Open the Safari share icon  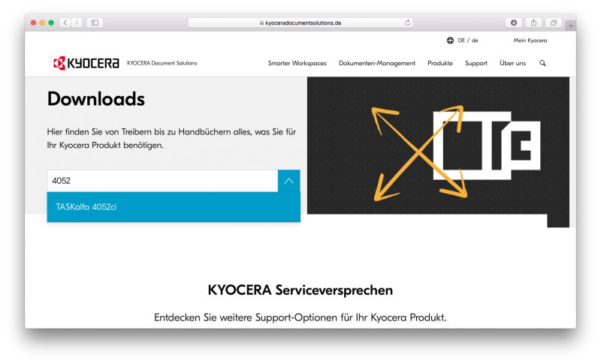point(533,23)
